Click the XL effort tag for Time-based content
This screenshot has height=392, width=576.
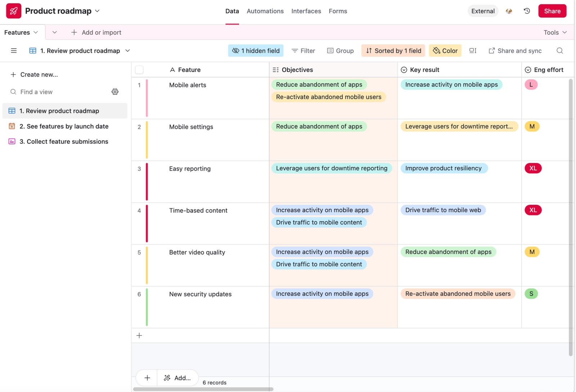(x=533, y=210)
